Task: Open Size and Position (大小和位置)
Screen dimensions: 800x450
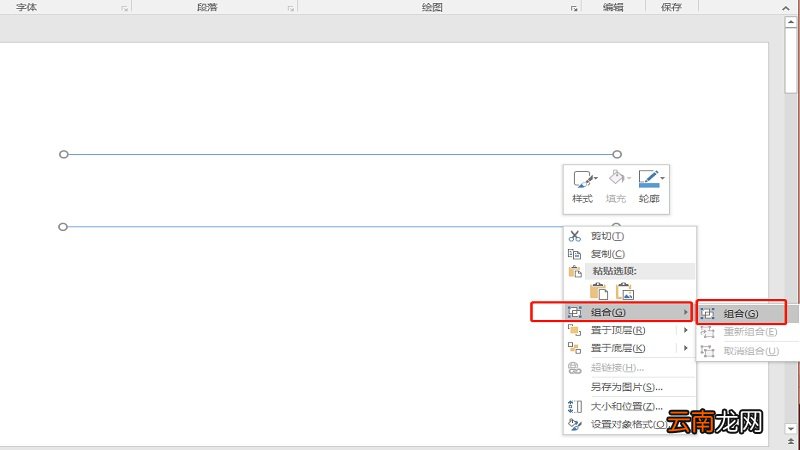Action: 626,406
